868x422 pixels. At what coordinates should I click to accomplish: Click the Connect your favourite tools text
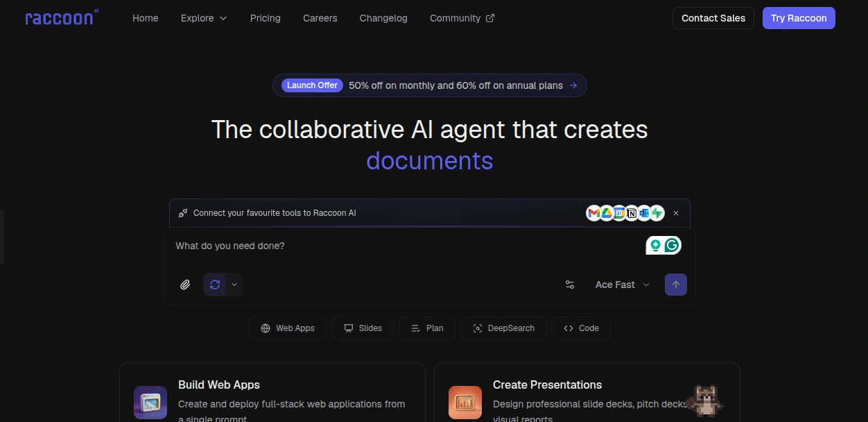275,213
